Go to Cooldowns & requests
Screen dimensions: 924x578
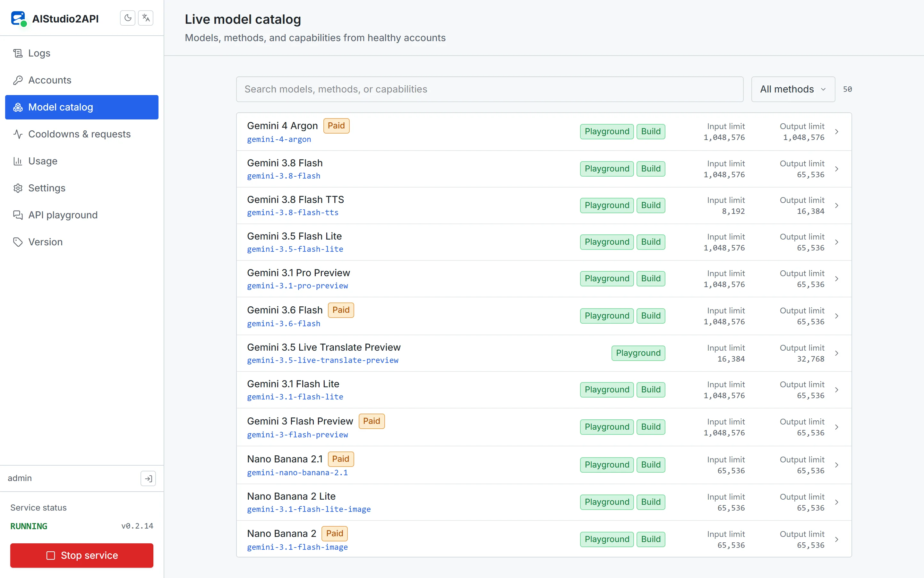(82, 134)
